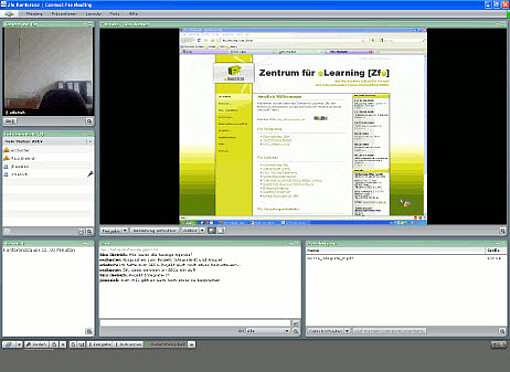510x372 pixels.
Task: Open the chat pod options icon
Action: (295, 331)
